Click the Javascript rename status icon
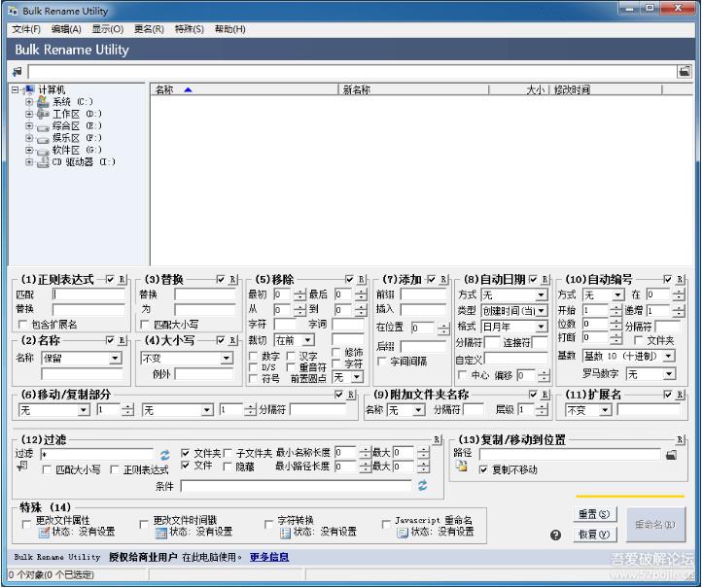The height and width of the screenshot is (588, 703). (x=402, y=533)
